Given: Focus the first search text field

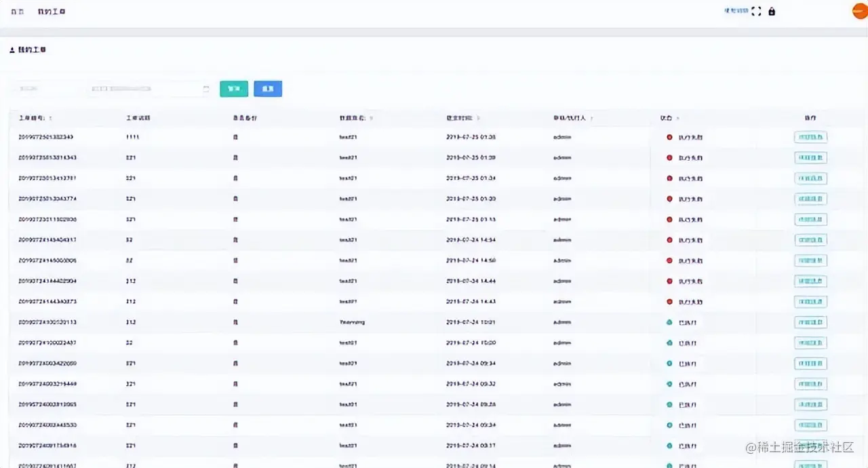Looking at the screenshot, I should tap(45, 89).
